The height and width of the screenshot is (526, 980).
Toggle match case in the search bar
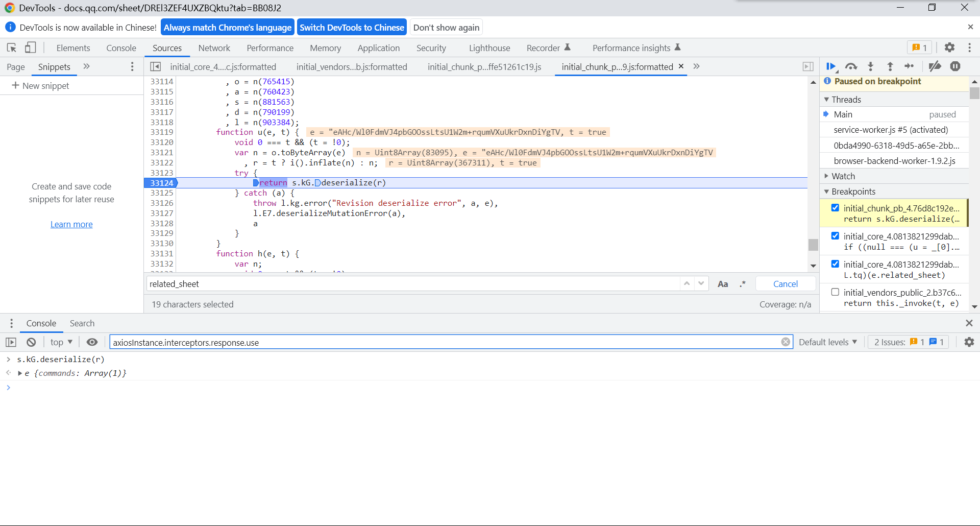tap(723, 284)
